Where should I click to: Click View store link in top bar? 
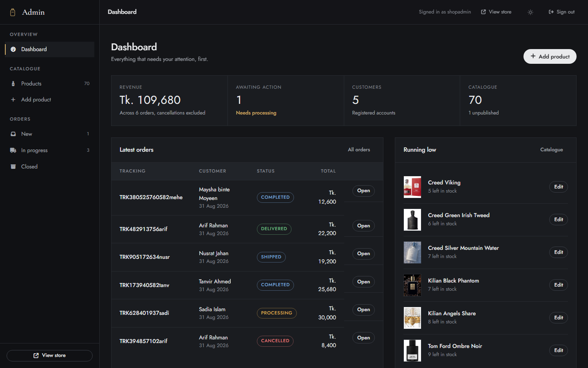point(496,12)
